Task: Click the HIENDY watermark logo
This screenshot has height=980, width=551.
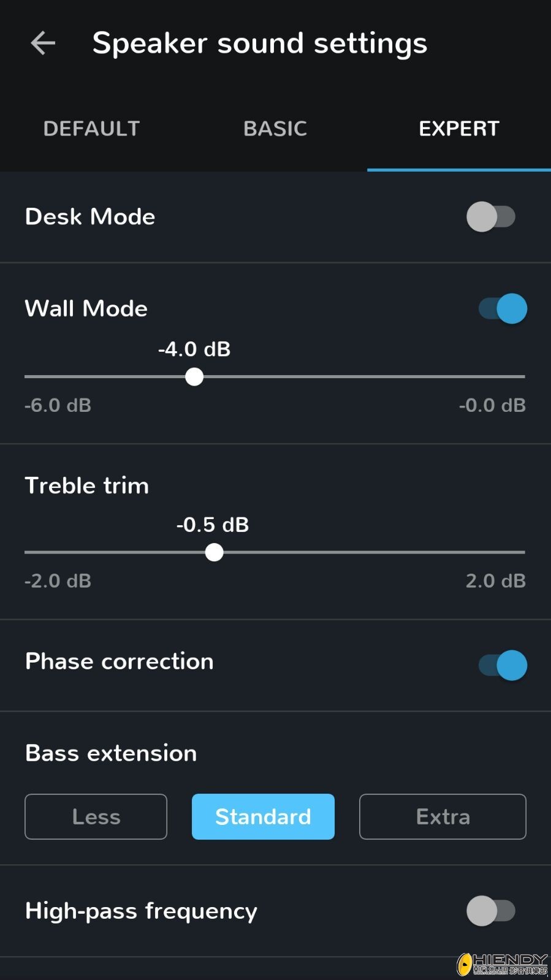Action: [x=503, y=964]
